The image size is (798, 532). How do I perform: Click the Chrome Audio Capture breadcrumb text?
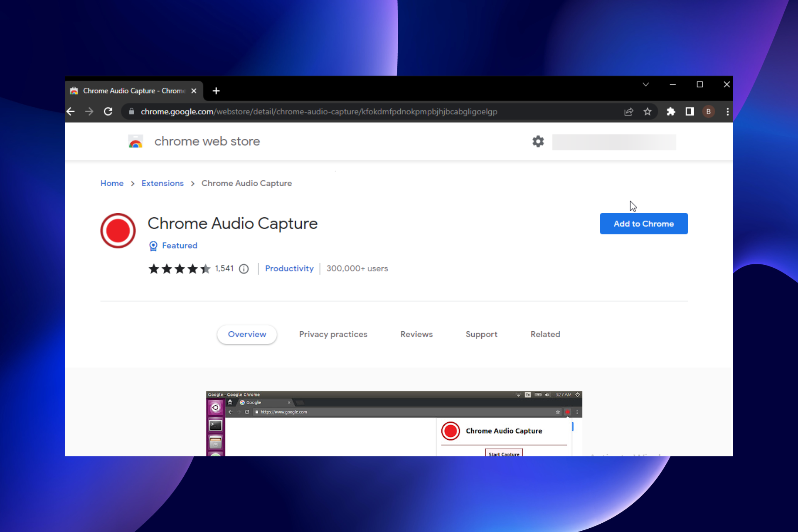coord(246,183)
